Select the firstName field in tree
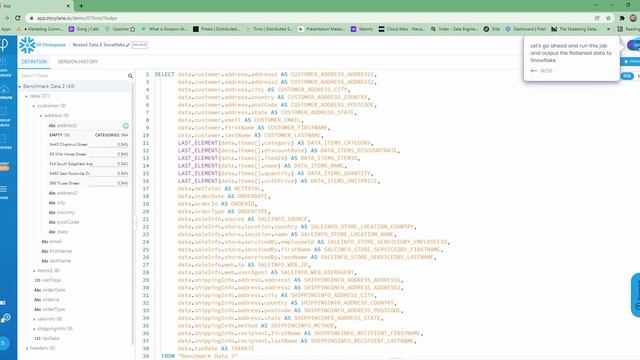The height and width of the screenshot is (360, 640). (x=56, y=251)
